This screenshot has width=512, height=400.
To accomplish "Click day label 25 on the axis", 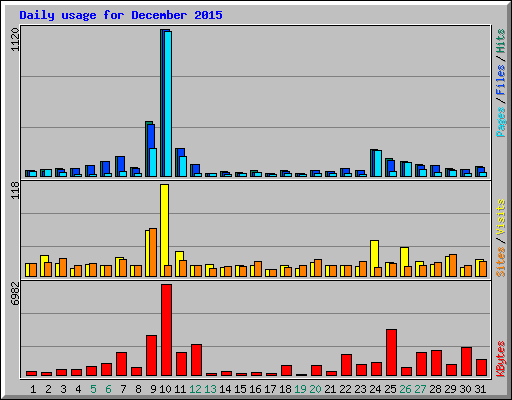I will (390, 389).
